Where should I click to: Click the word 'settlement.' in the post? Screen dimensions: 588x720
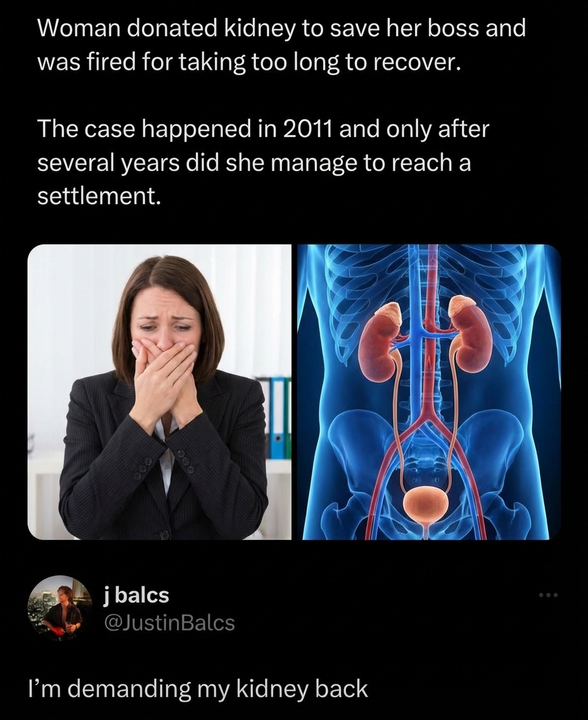click(99, 196)
